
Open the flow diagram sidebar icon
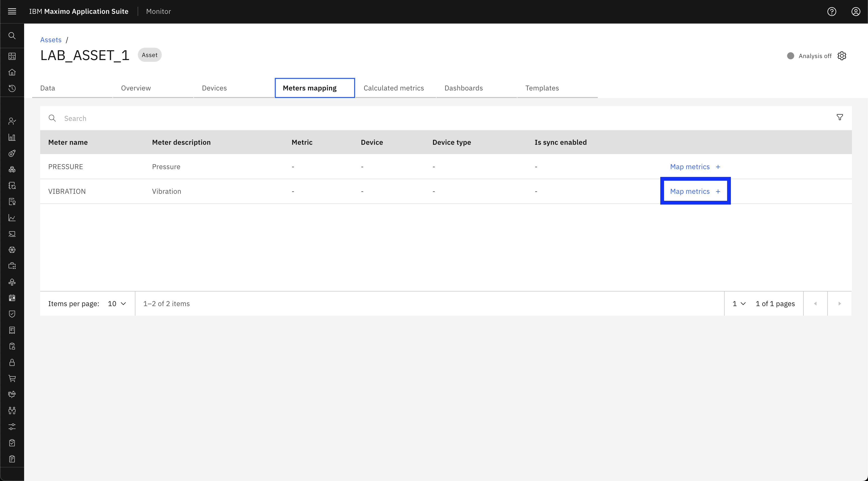(x=12, y=282)
